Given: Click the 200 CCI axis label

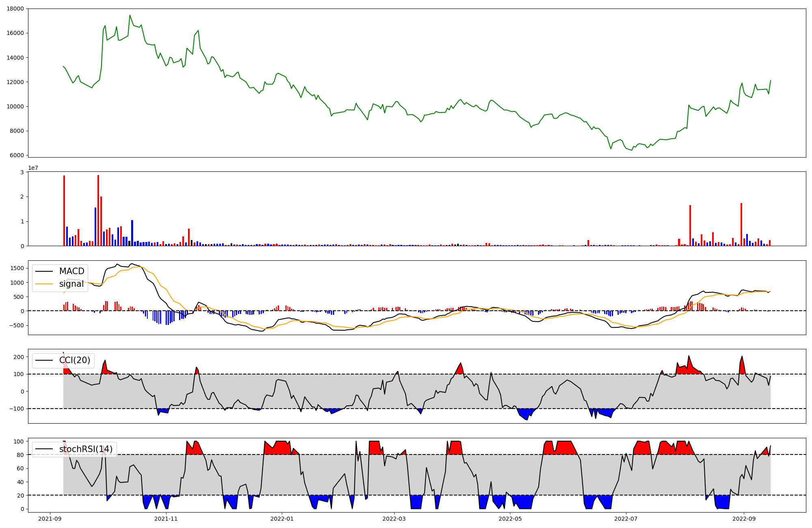Looking at the screenshot, I should click(x=19, y=357).
